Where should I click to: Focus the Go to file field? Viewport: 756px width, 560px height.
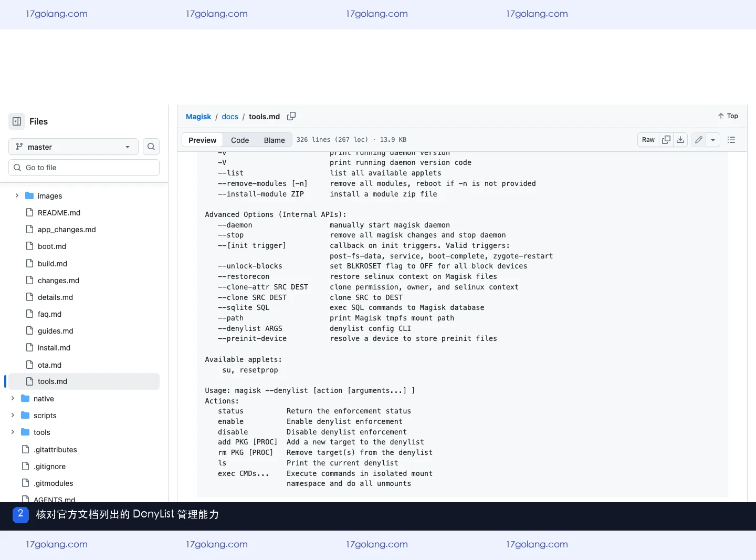(x=84, y=168)
